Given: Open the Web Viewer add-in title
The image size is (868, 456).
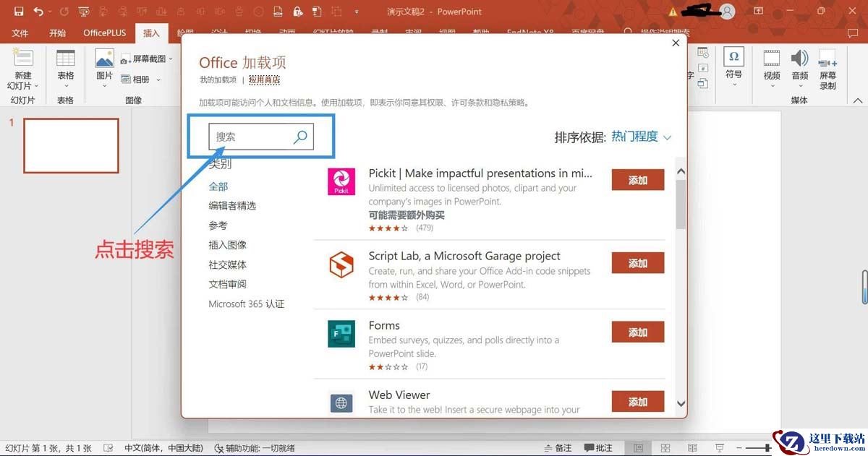Looking at the screenshot, I should click(x=399, y=395).
